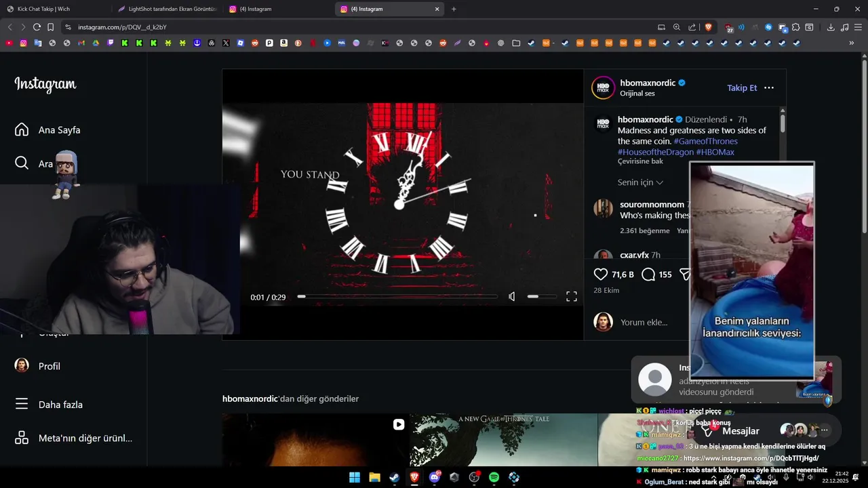Open zoom magnifier icon in address bar
This screenshot has height=488, width=868.
coord(676,27)
